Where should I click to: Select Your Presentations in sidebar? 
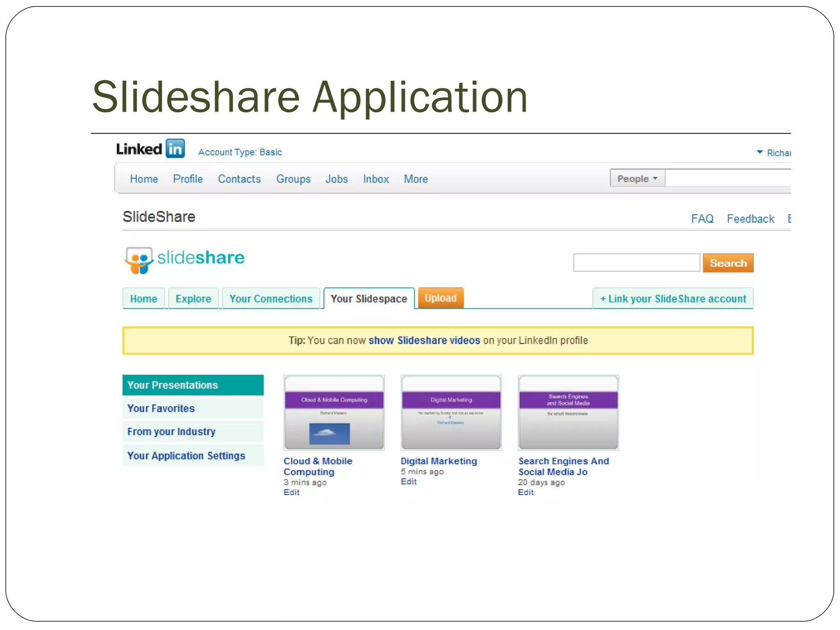(x=193, y=385)
